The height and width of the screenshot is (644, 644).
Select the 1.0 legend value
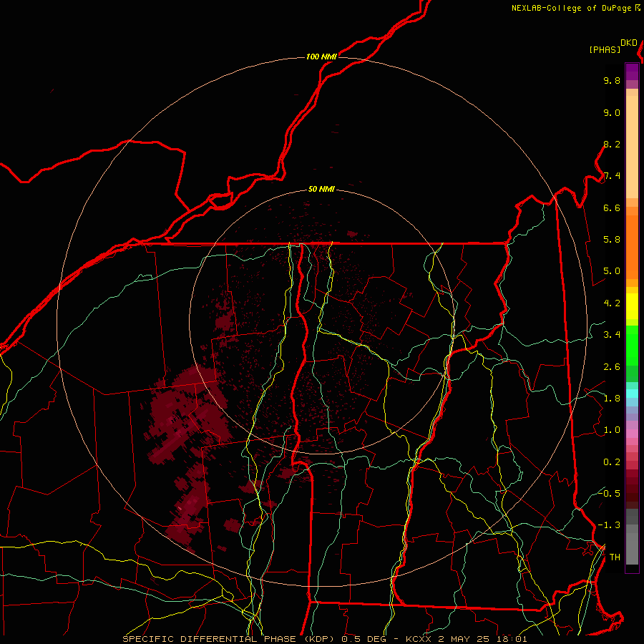[612, 431]
